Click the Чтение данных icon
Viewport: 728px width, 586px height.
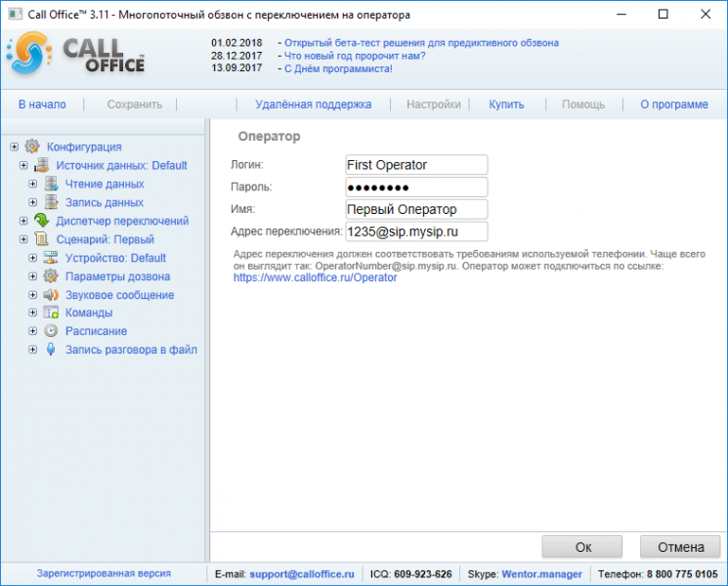(x=51, y=184)
